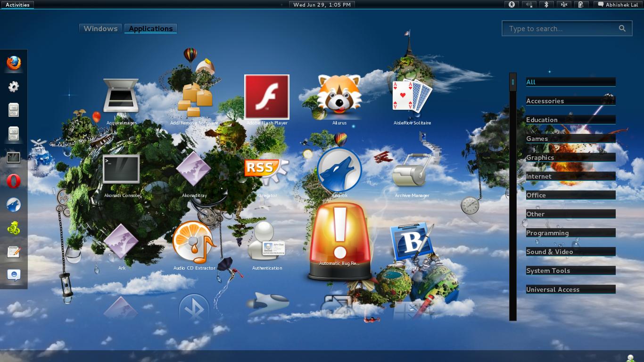The width and height of the screenshot is (644, 362).
Task: Select the Other category
Action: click(x=571, y=214)
